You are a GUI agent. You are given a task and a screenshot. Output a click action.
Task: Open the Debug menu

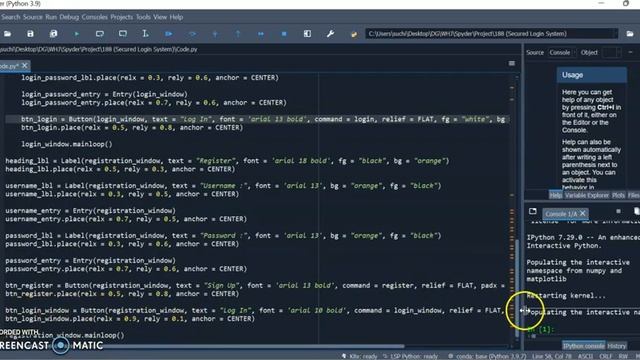pos(69,17)
